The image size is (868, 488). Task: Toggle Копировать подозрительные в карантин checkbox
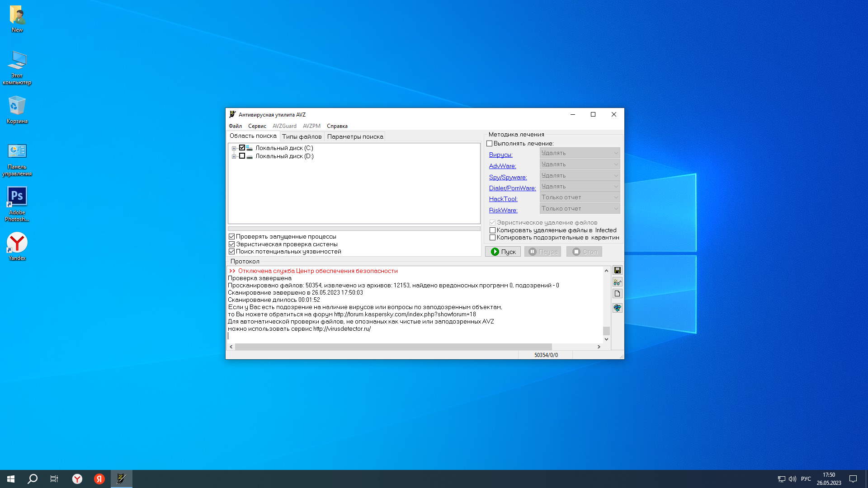click(x=492, y=238)
